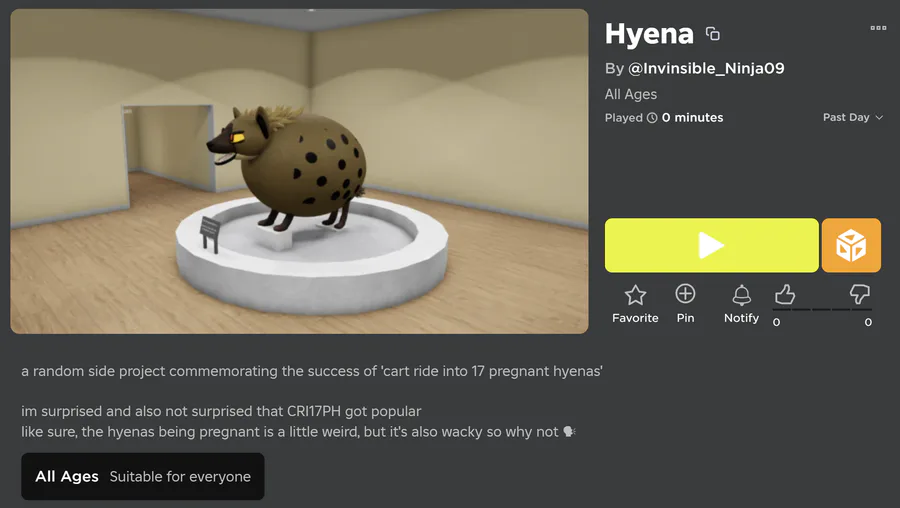The height and width of the screenshot is (508, 900).
Task: Click the chevron next to Past Day
Action: click(x=879, y=118)
